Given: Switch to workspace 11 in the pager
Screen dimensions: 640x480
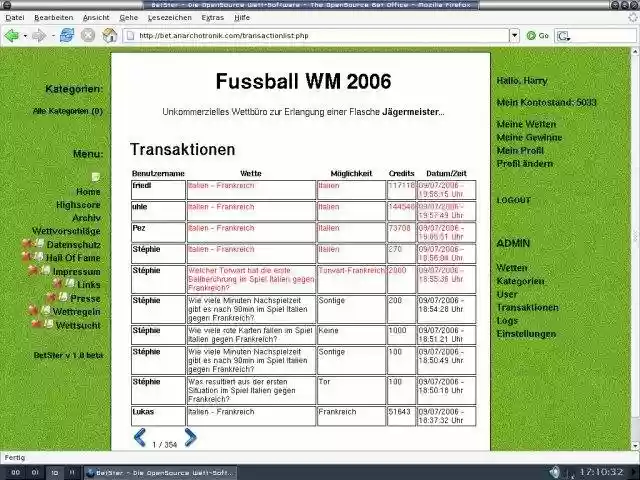Looking at the screenshot, I should tap(72, 473).
